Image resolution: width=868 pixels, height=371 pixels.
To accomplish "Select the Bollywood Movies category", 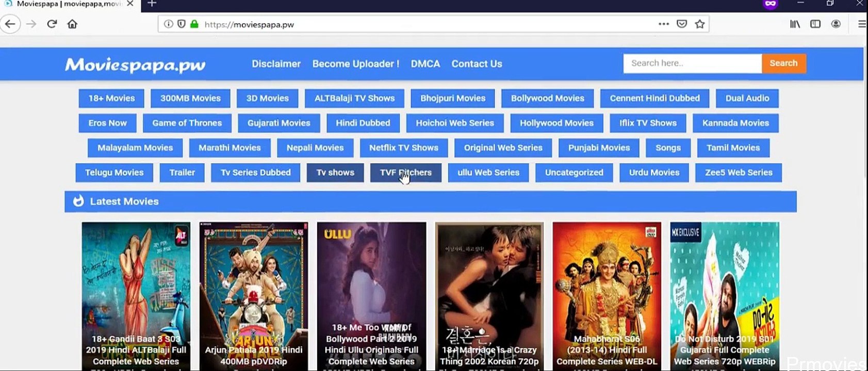I will (x=548, y=98).
